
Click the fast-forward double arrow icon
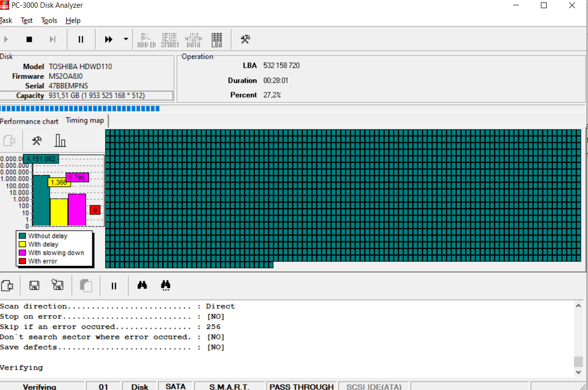click(x=109, y=39)
